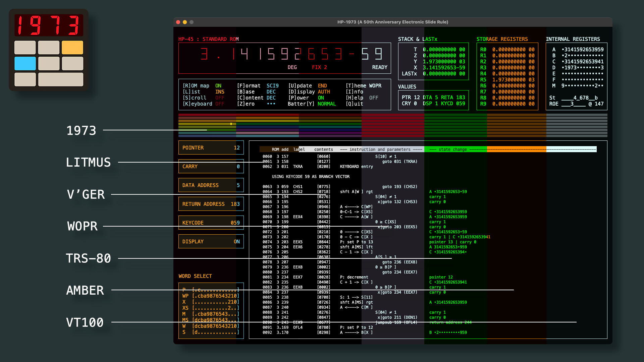Click the DEG angle mode indicator
This screenshot has height=362, width=644.
[x=292, y=67]
